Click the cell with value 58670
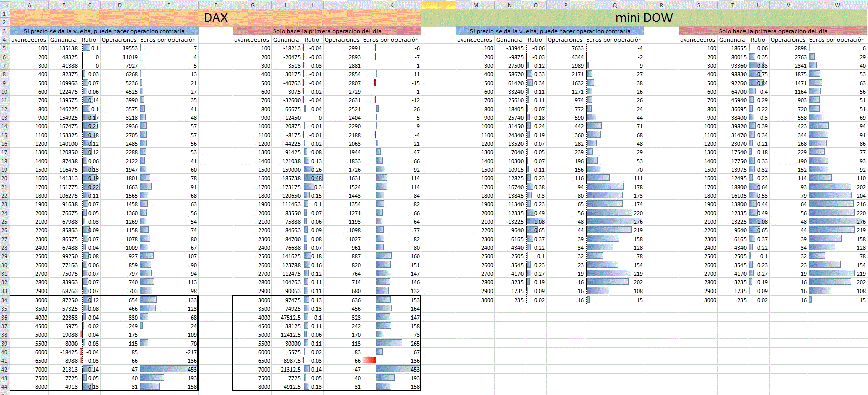Screen dimensions: 868x395 [510, 74]
